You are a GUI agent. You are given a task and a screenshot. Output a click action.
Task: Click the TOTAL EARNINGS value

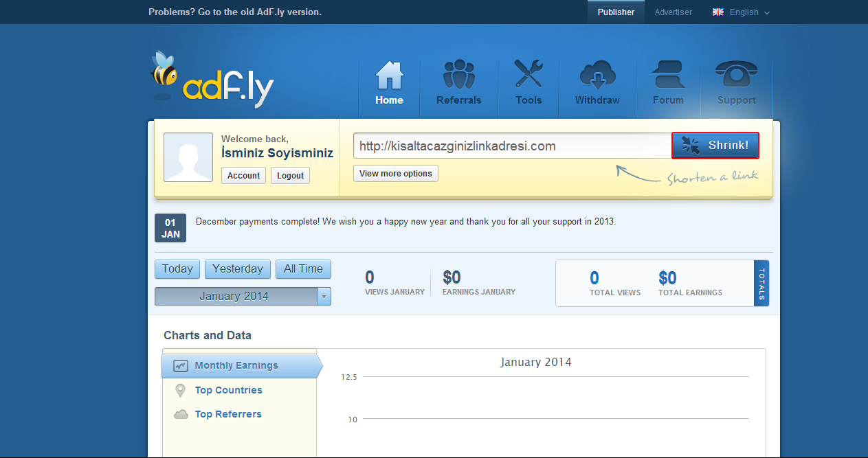667,278
